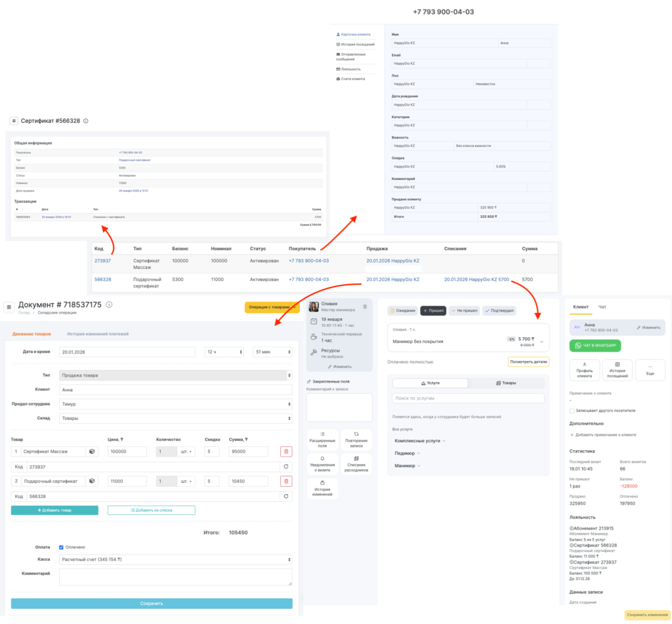Screen dimensions: 672x624
Task: Open Уведомления о визите tile
Action: click(322, 464)
